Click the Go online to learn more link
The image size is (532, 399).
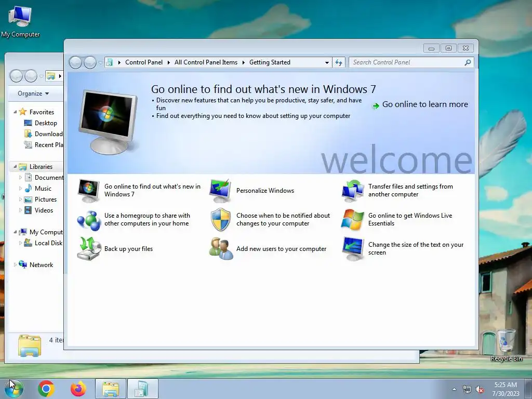coord(425,104)
